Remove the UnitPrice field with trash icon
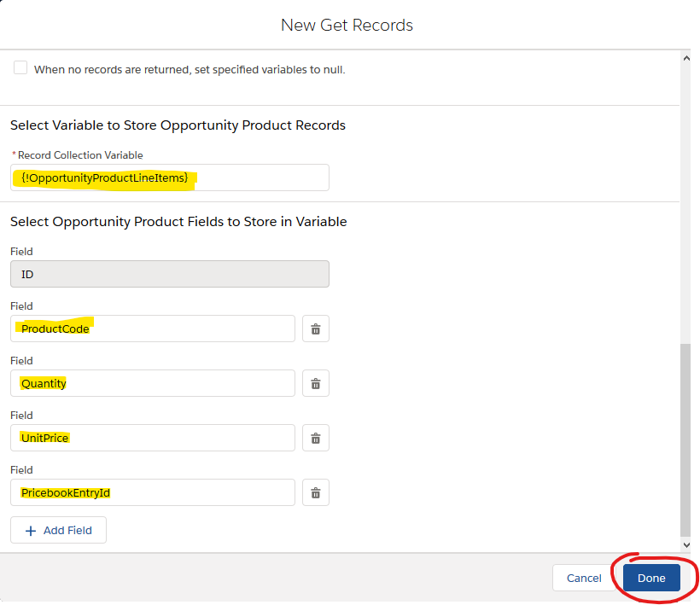Viewport: 700px width, 605px height. pyautogui.click(x=316, y=438)
